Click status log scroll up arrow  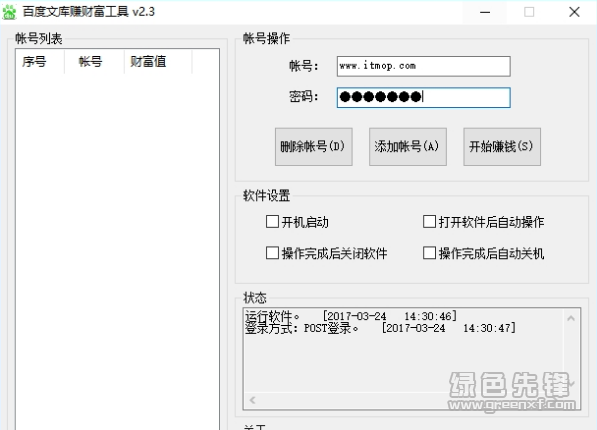(571, 318)
